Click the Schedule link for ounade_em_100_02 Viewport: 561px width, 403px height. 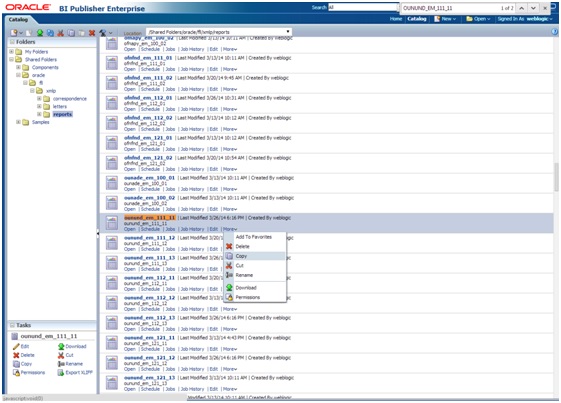[x=150, y=209]
